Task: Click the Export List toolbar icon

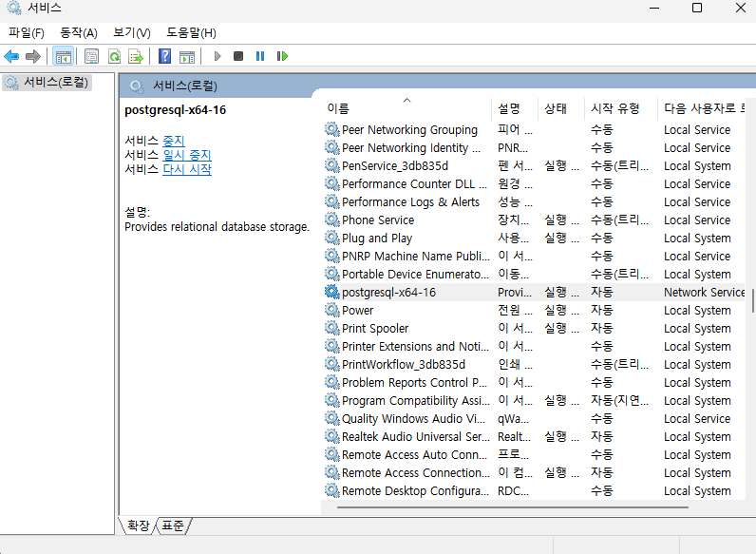Action: tap(136, 56)
